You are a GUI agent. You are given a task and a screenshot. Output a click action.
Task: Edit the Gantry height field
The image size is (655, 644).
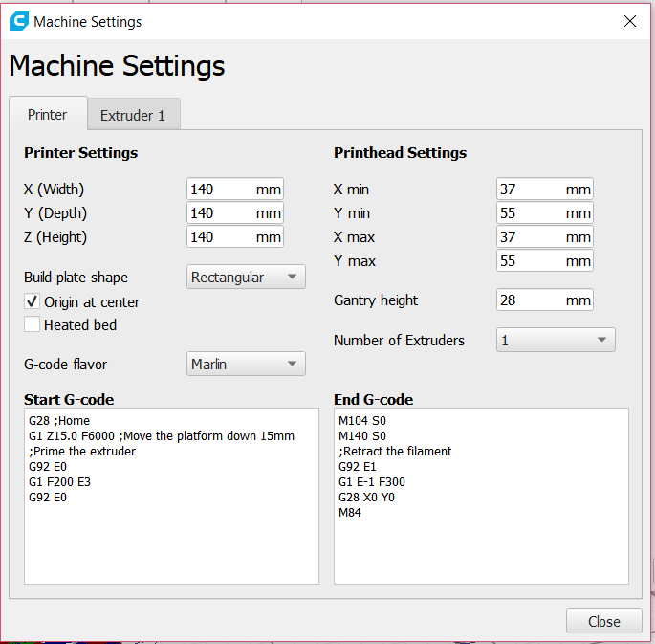[530, 300]
